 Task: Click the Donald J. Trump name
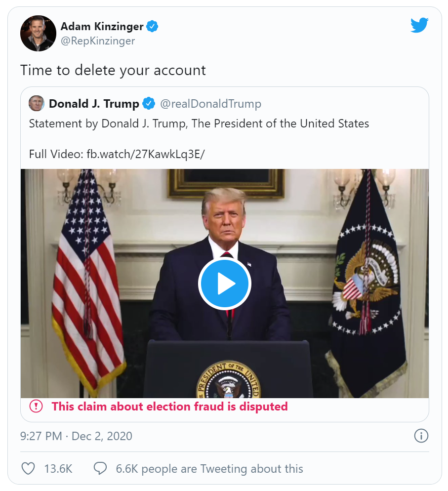[94, 104]
